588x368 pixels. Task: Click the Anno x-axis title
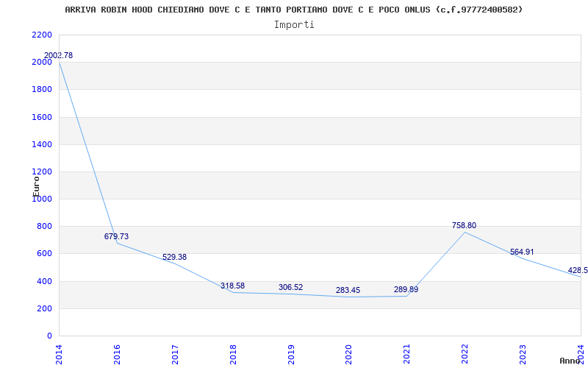point(570,361)
